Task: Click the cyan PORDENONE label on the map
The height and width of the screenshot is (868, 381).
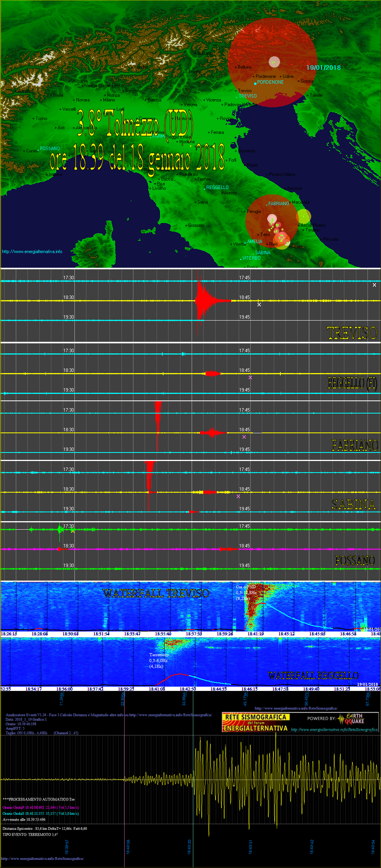Action: click(270, 82)
